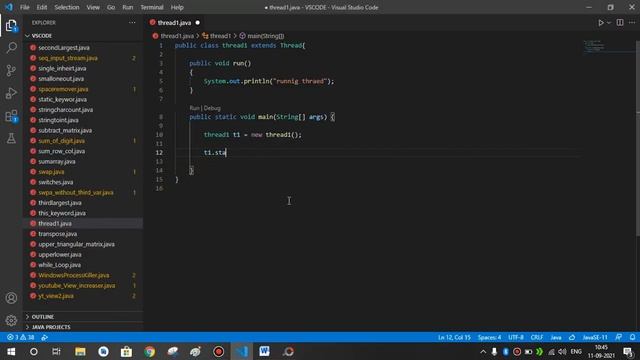
Task: Click JavaSE-11 runtime in status bar
Action: click(595, 338)
